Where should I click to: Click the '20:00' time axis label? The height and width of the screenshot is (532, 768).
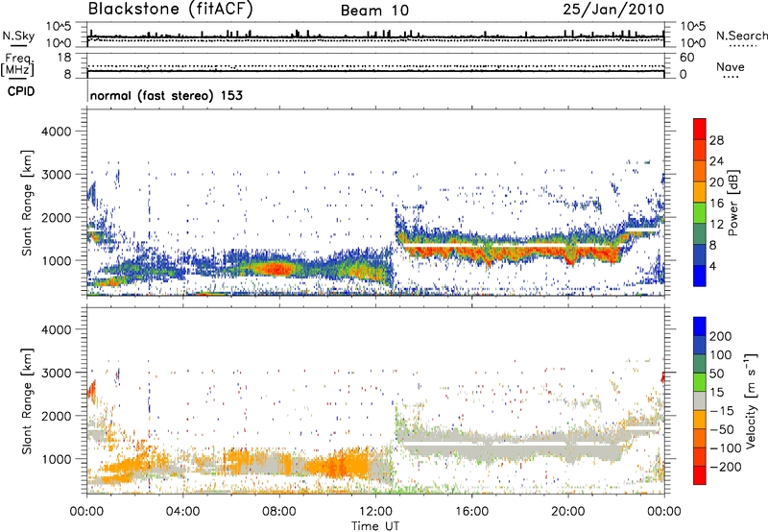(567, 512)
